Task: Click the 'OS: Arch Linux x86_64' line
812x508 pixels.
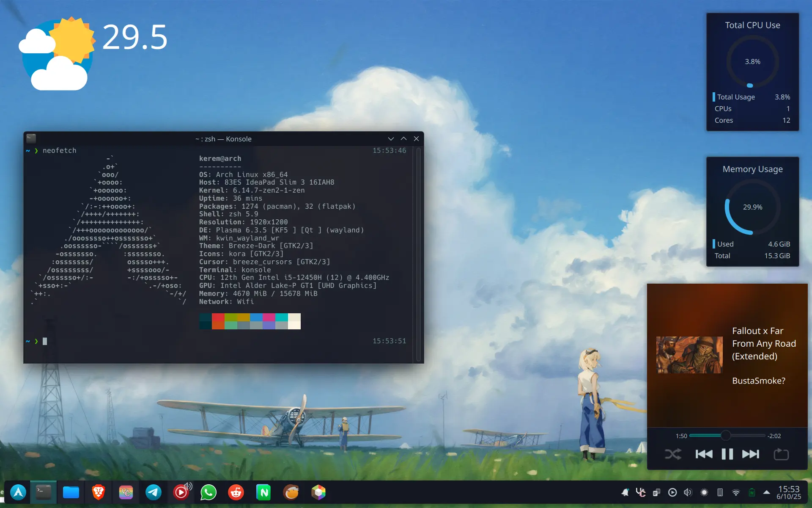Action: pyautogui.click(x=244, y=174)
